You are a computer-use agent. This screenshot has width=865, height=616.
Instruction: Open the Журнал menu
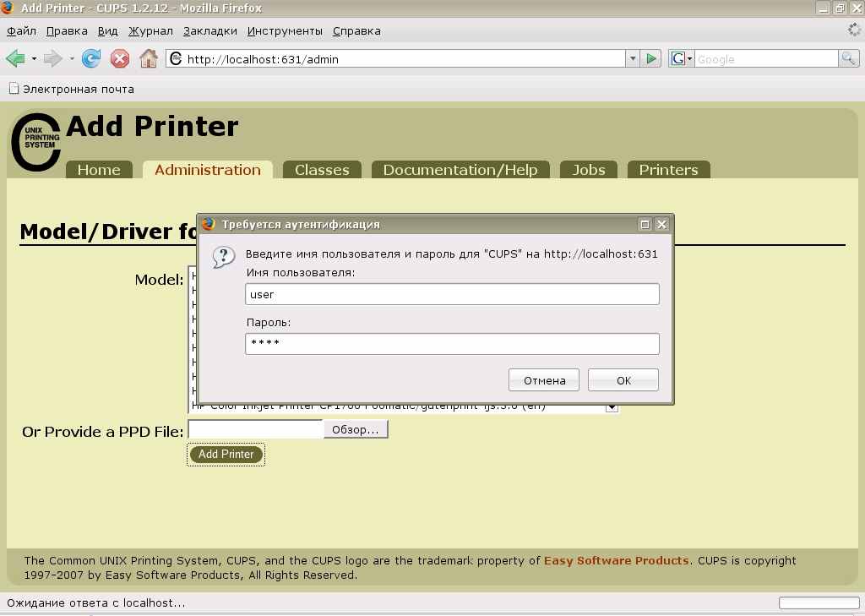click(150, 31)
